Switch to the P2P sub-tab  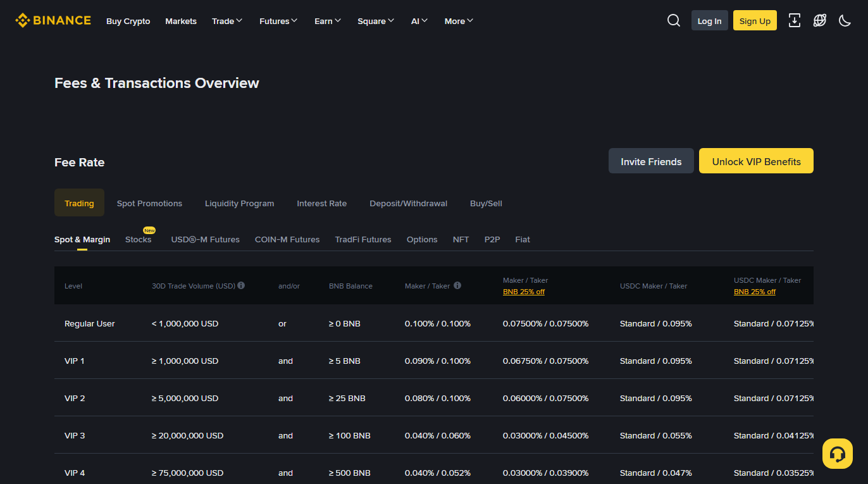[492, 239]
